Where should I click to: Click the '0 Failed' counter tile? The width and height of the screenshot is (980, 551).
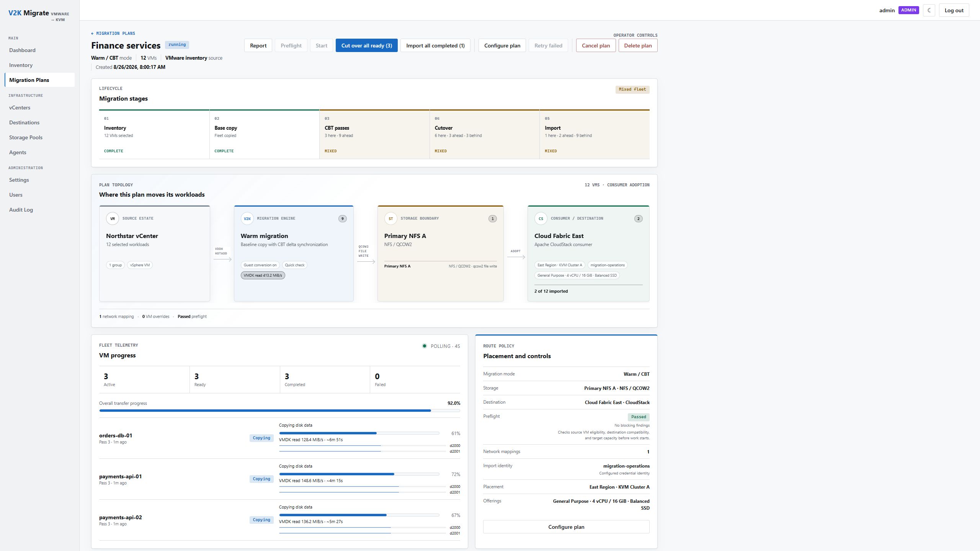pyautogui.click(x=415, y=380)
